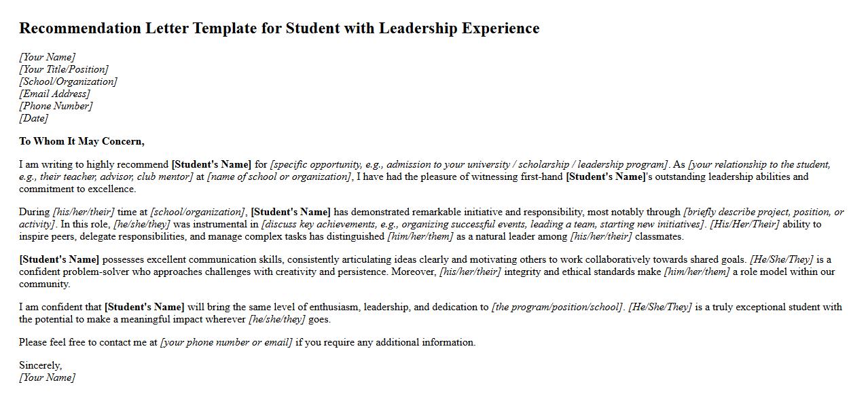Click the [Your Name] placeholder at the top
Image resolution: width=868 pixels, height=408 pixels.
pos(47,57)
